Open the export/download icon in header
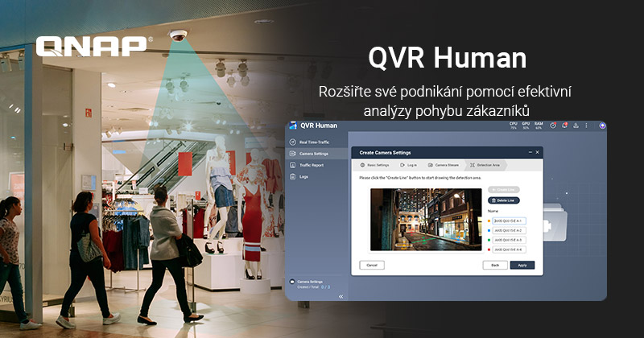The image size is (644, 338). tap(576, 126)
